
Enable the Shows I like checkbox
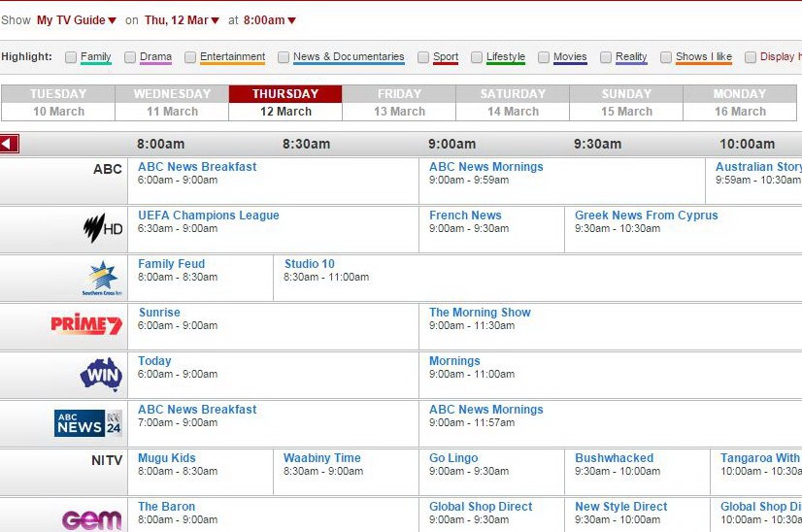666,57
